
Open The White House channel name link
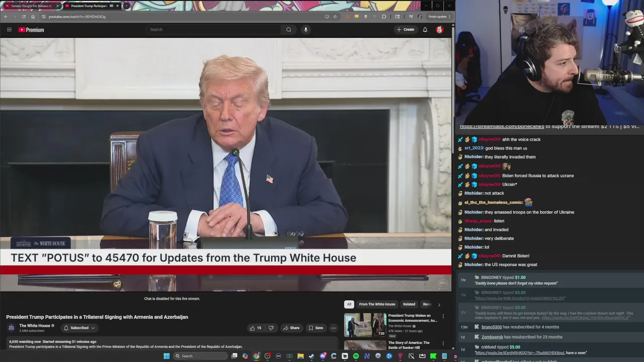[x=35, y=326]
